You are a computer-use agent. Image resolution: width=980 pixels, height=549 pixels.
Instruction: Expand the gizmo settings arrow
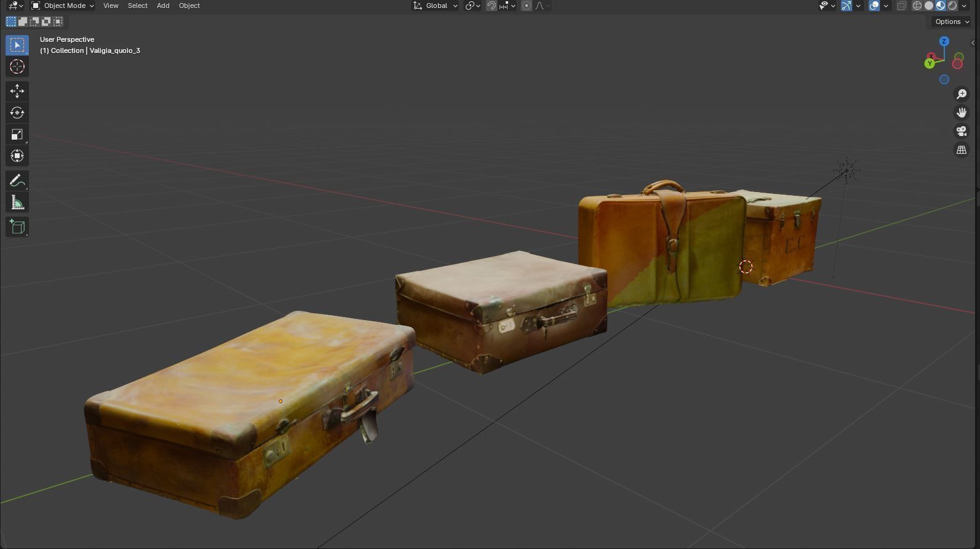tap(858, 6)
